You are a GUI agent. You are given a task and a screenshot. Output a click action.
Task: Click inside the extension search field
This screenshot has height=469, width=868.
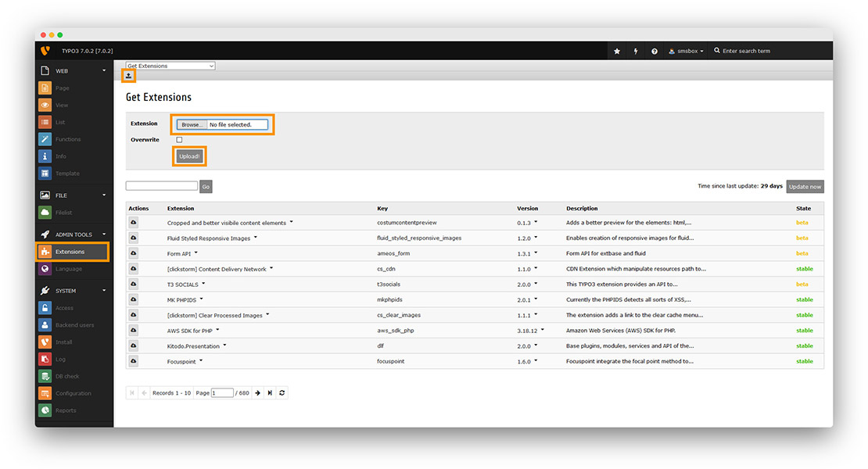162,185
